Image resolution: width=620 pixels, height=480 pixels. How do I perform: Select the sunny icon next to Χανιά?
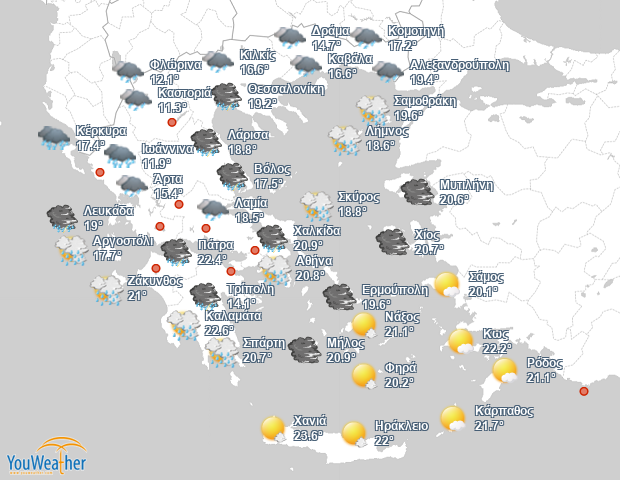tap(272, 429)
